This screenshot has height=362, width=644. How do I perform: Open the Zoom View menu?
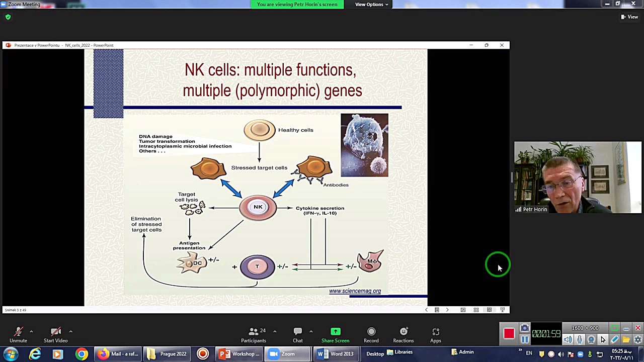click(629, 17)
